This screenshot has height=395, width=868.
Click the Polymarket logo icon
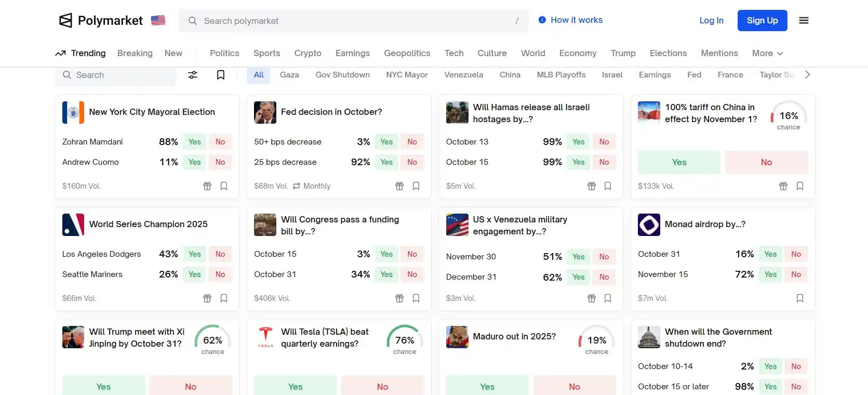tap(66, 21)
